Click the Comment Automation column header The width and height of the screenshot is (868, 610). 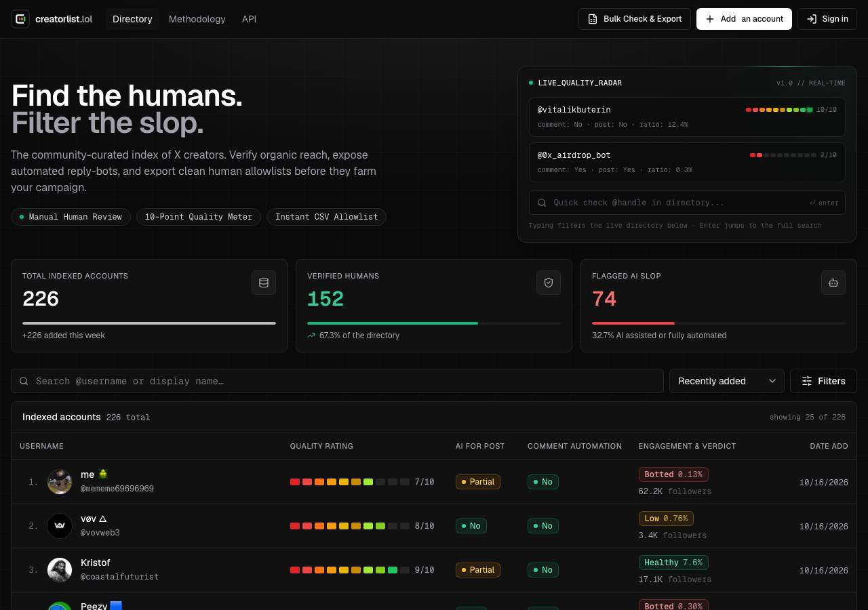[574, 446]
